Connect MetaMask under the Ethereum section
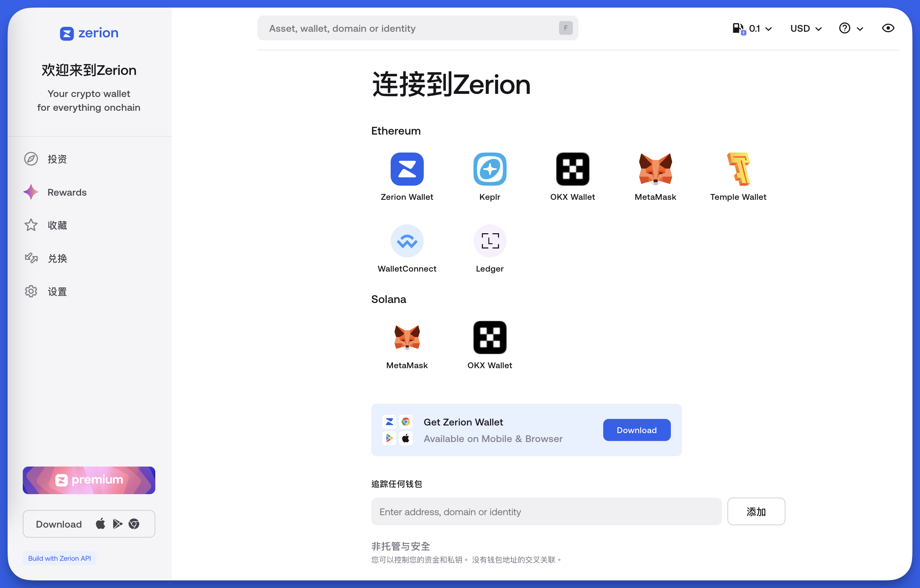The image size is (920, 588). (655, 169)
